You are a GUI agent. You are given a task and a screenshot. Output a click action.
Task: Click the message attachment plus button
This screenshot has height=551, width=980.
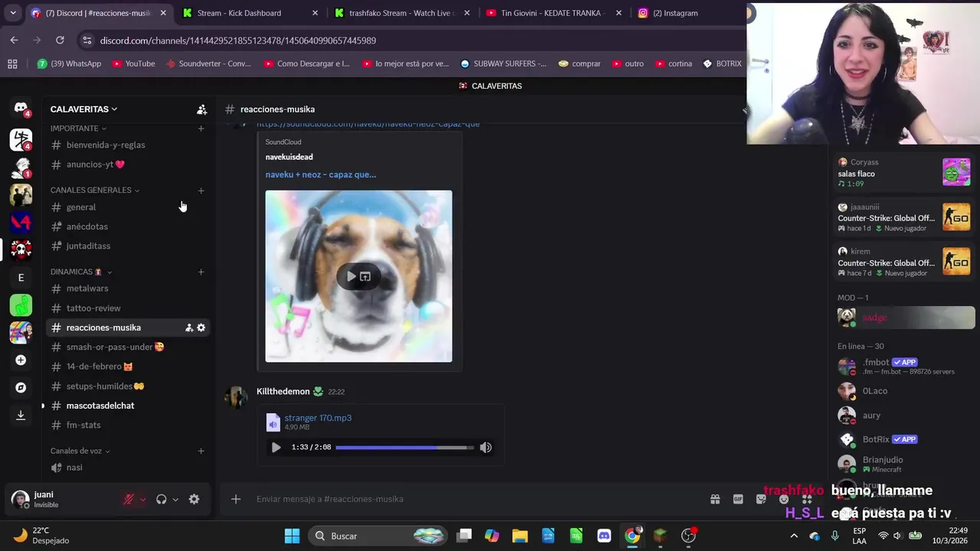click(236, 499)
